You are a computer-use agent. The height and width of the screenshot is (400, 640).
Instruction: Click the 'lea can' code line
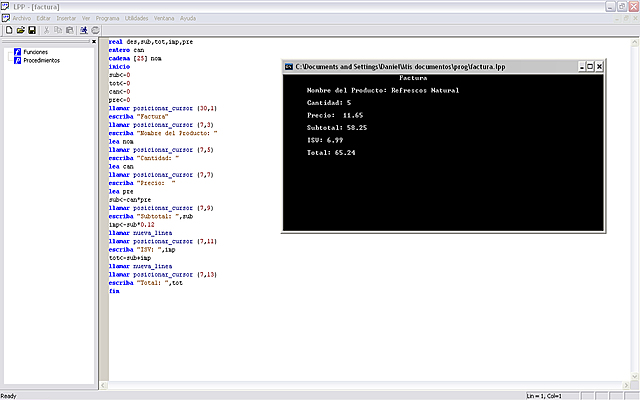[121, 167]
